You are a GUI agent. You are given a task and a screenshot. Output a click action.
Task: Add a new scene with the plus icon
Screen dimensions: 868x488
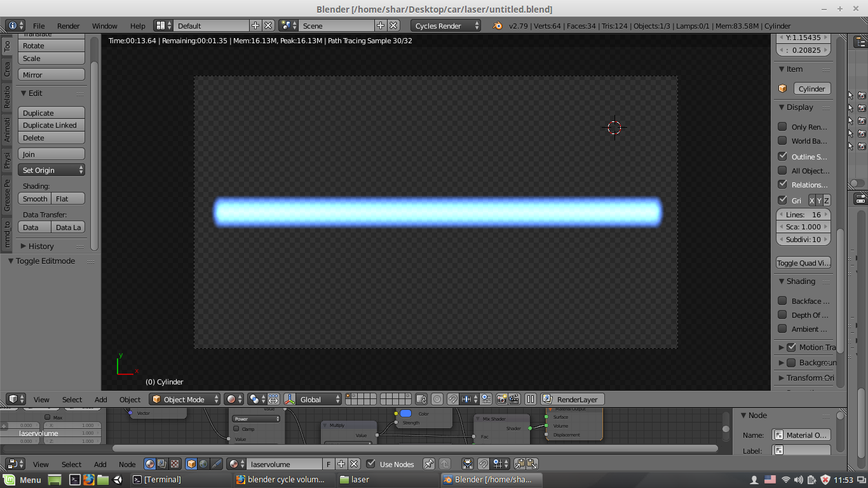coord(381,25)
